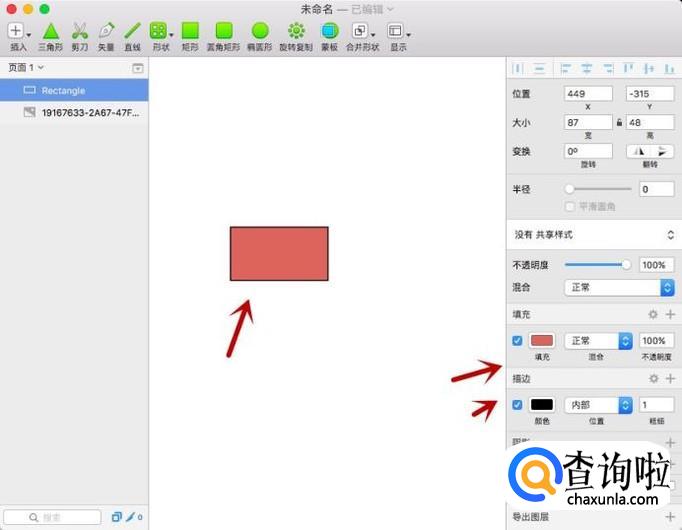
Task: Select the Rectangle layer in list
Action: tap(74, 90)
